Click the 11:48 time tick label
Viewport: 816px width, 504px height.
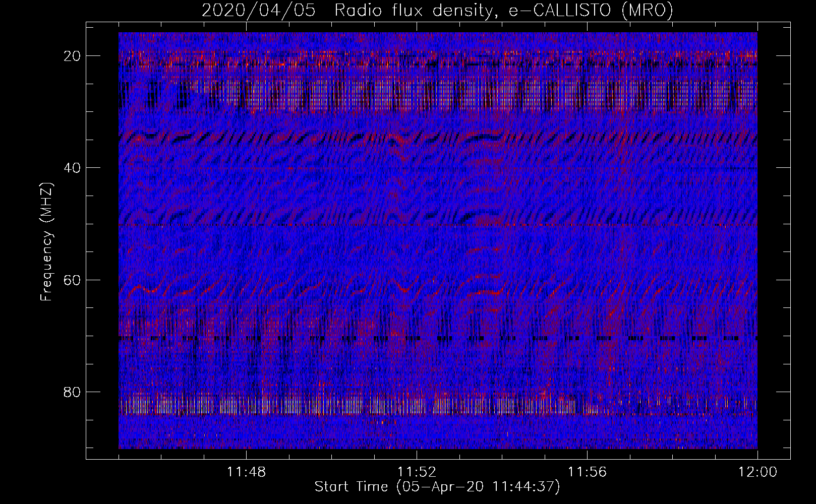click(x=246, y=472)
